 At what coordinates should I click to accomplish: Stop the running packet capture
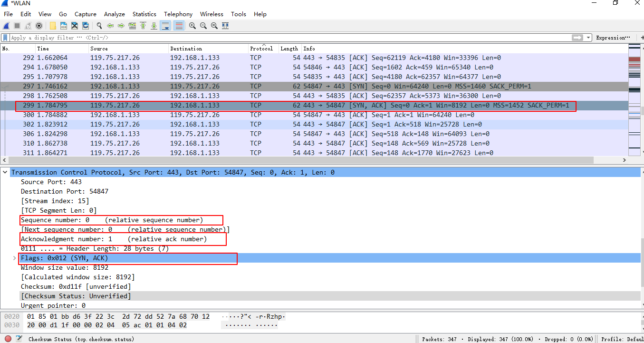pos(17,26)
